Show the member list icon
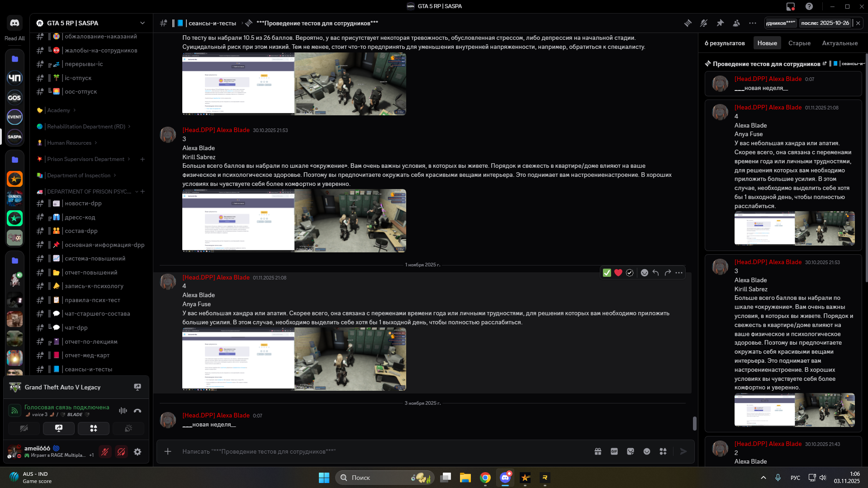This screenshot has width=868, height=488. [736, 23]
